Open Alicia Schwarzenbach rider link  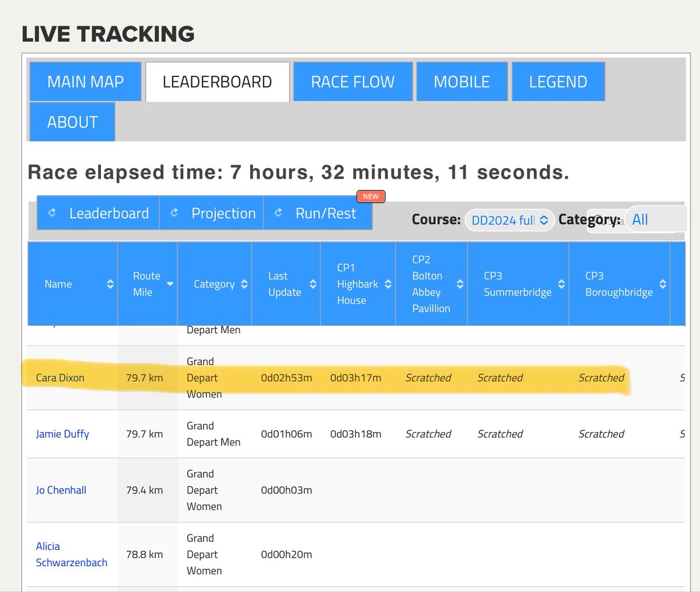point(71,554)
